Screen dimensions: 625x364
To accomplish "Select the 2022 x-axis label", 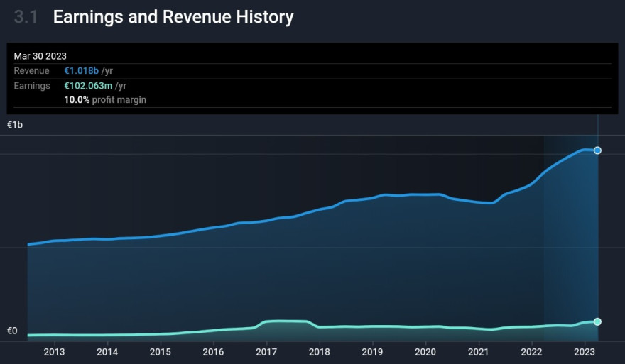I will point(531,352).
